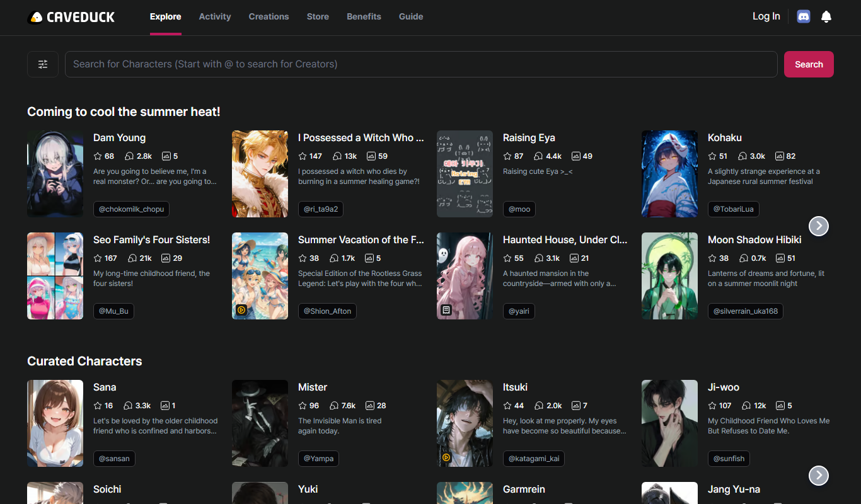Click the Search button
The image size is (861, 504).
tap(809, 64)
